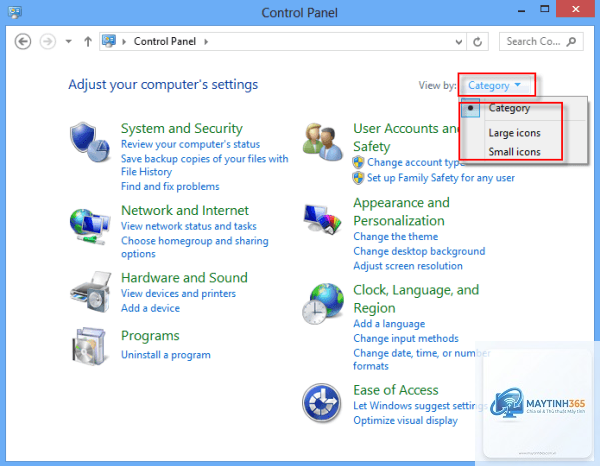Expand the arrow before Control Panel breadcrumb
This screenshot has width=600, height=466.
coord(124,42)
